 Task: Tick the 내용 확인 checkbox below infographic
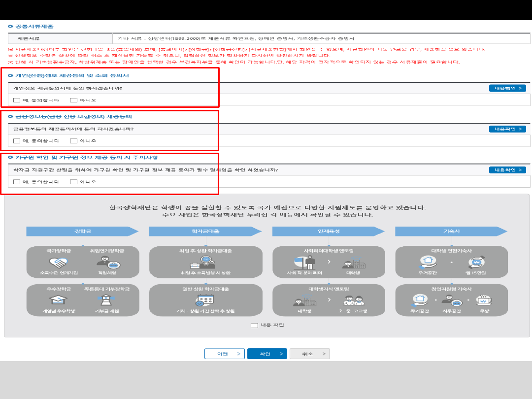(254, 325)
